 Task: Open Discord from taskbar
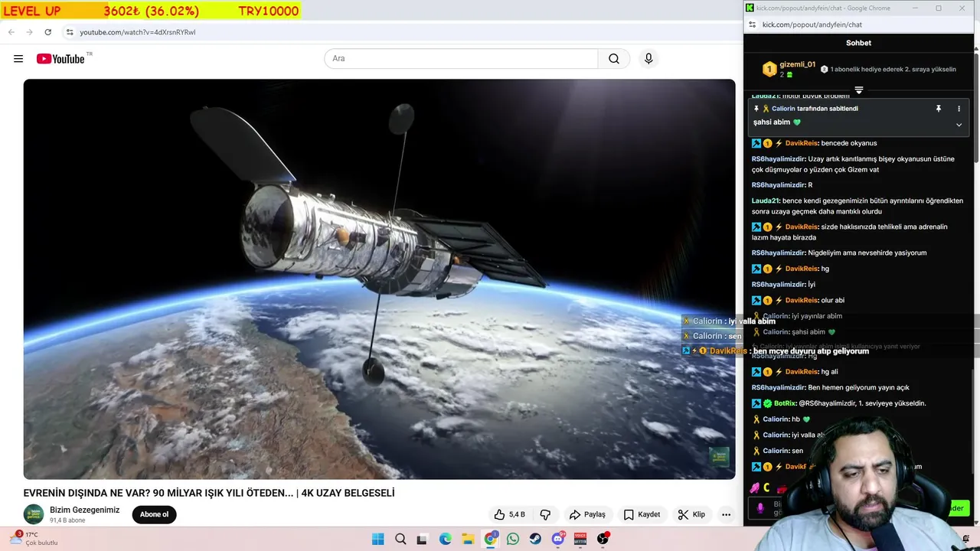[558, 539]
